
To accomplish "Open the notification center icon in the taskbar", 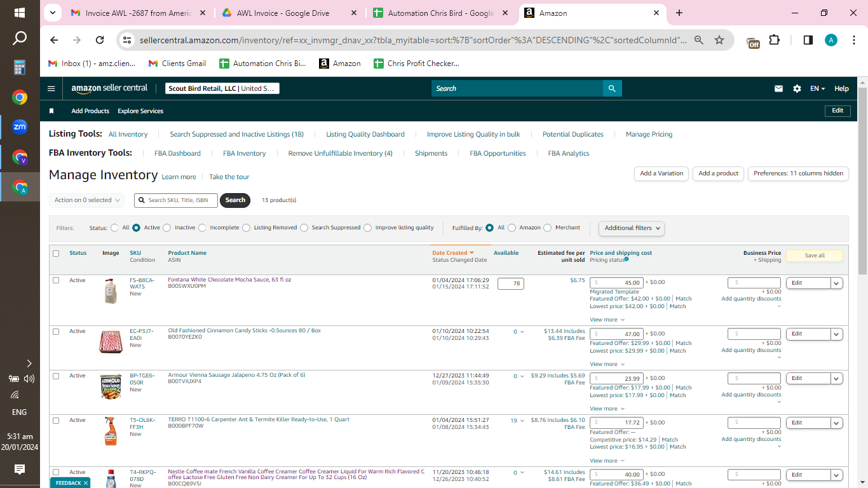I will click(x=20, y=470).
